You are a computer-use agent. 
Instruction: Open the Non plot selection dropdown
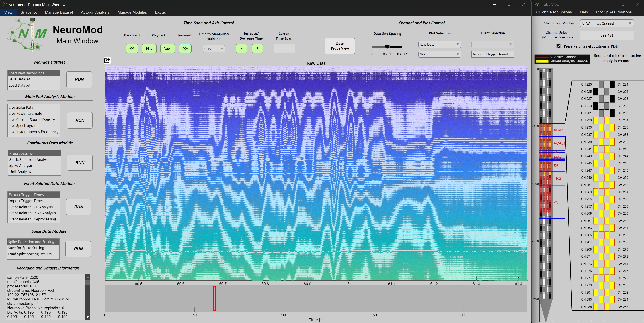440,54
